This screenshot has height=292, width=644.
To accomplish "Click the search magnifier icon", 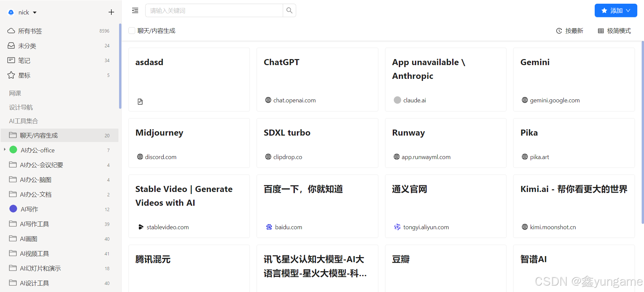I will click(x=289, y=10).
